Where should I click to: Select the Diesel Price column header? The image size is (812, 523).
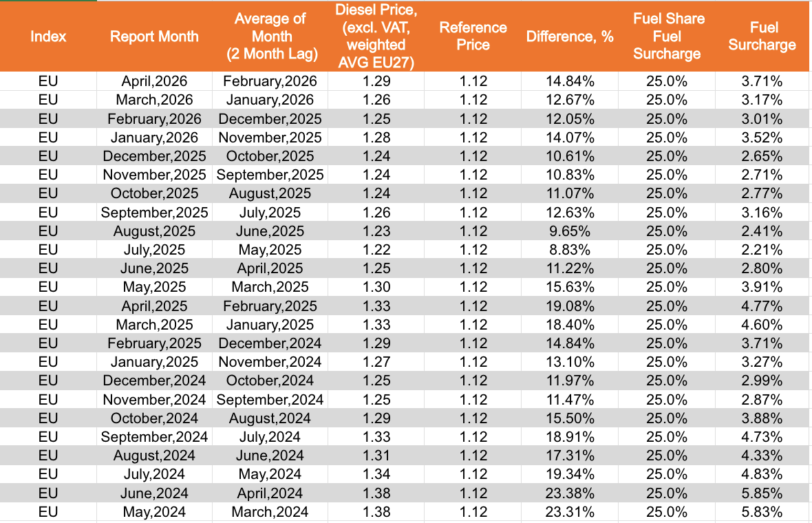point(376,36)
